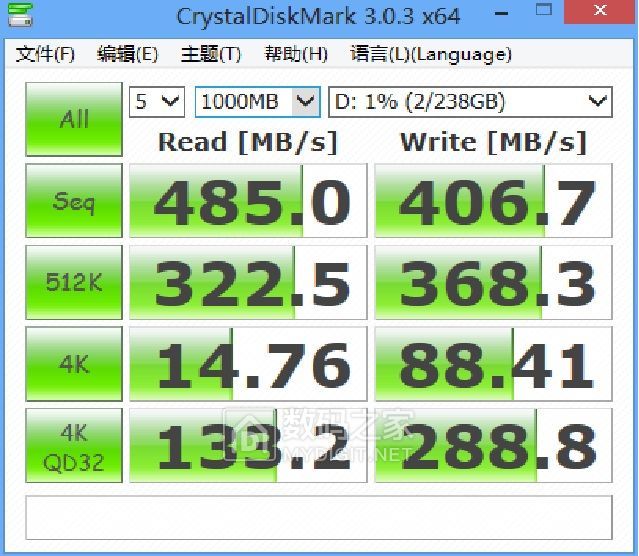639x556 pixels.
Task: Run the 512K random test
Action: pyautogui.click(x=74, y=283)
